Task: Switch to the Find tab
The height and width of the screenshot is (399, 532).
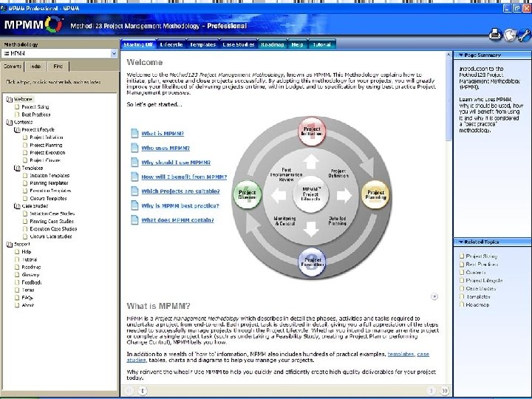Action: [58, 66]
